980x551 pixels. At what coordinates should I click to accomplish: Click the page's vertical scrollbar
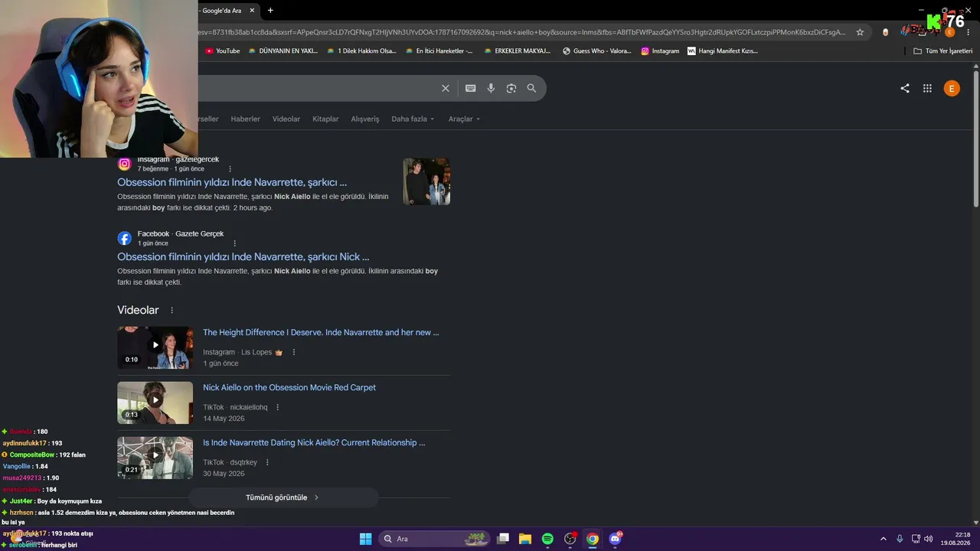tap(976, 138)
